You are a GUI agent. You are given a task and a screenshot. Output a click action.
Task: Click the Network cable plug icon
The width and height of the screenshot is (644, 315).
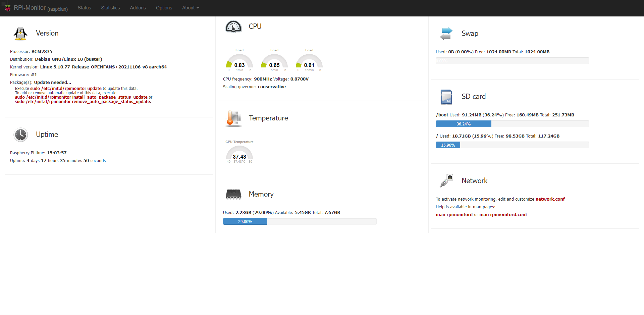click(446, 181)
